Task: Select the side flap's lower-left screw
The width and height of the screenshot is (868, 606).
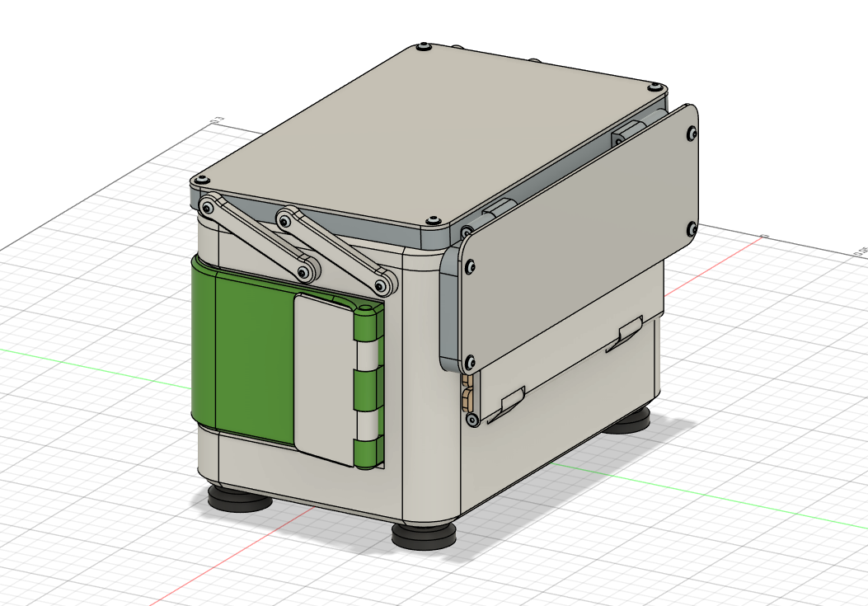Action: (470, 363)
